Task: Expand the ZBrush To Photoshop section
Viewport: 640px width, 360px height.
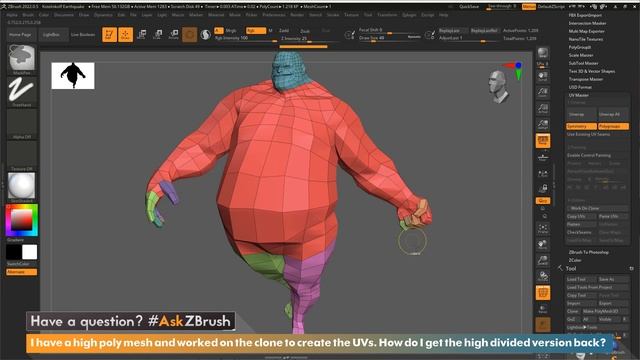Action: point(589,252)
